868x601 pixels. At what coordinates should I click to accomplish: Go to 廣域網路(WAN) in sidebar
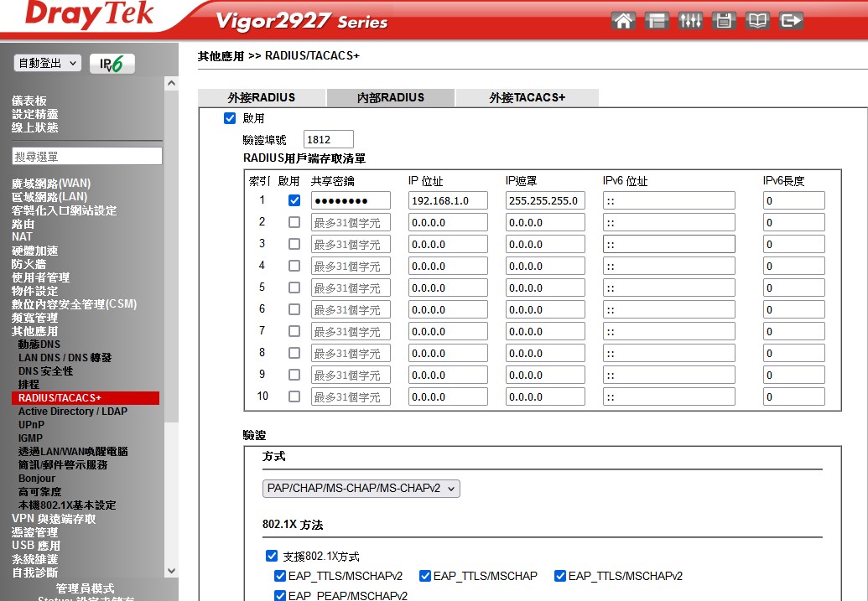tap(51, 183)
